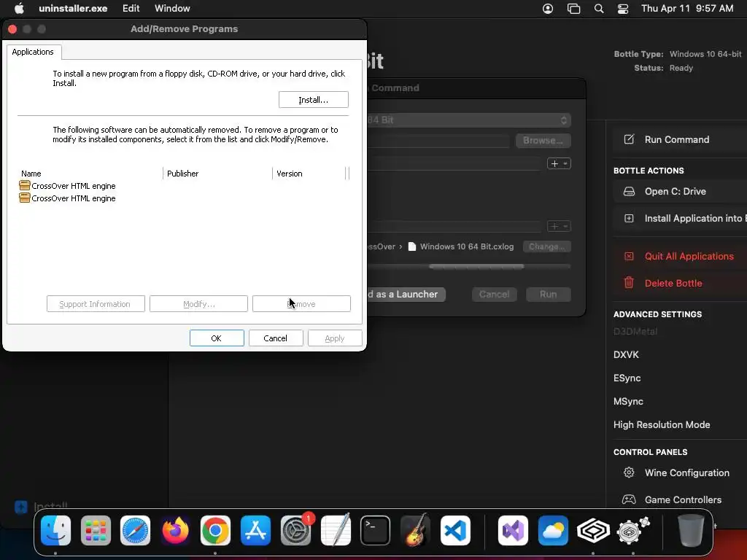Click Browse... in Run Command dialog
The width and height of the screenshot is (747, 560).
[x=543, y=141]
